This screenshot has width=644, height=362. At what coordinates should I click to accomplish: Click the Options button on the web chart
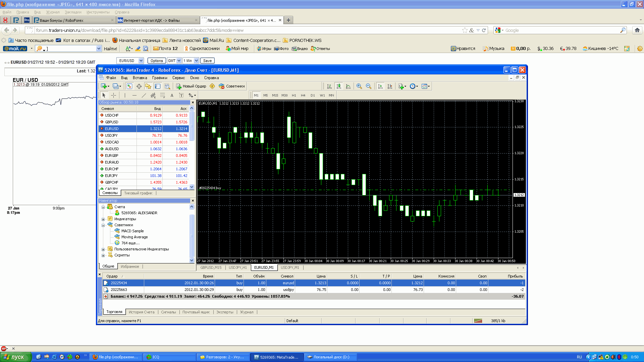click(157, 61)
